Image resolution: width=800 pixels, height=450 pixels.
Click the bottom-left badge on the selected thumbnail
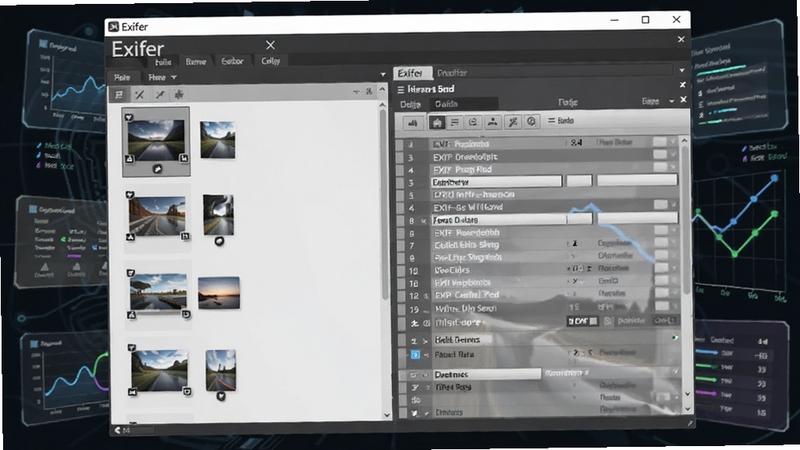(130, 159)
